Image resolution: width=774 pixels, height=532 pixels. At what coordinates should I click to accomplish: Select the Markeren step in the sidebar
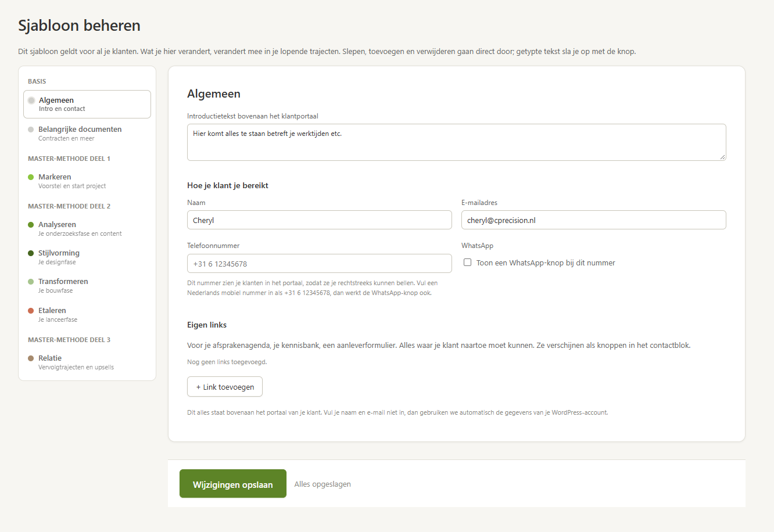87,181
